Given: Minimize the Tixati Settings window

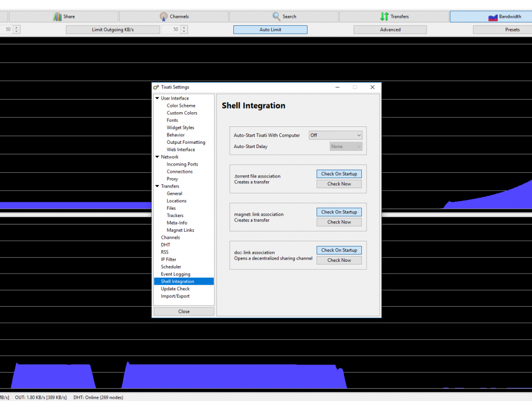Looking at the screenshot, I should (x=337, y=87).
